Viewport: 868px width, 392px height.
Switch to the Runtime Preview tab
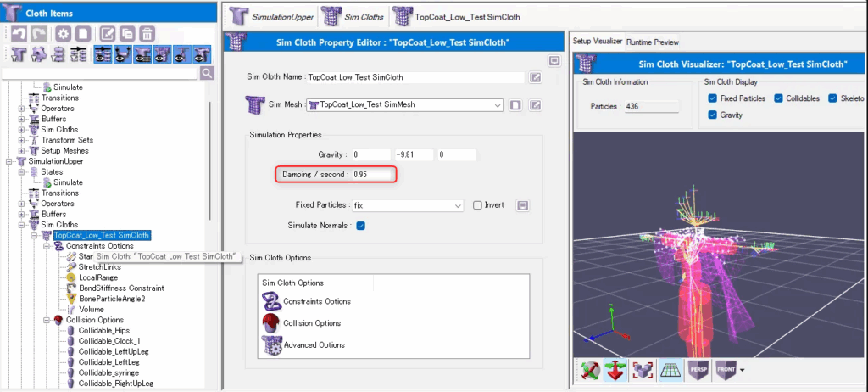653,42
